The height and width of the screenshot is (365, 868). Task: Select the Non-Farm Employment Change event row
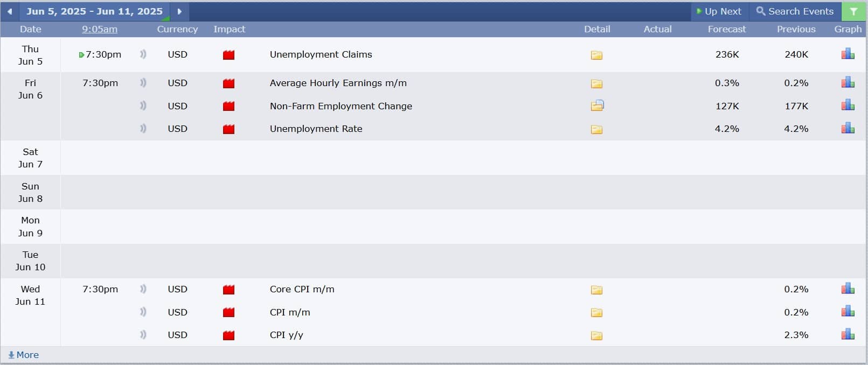(463, 106)
